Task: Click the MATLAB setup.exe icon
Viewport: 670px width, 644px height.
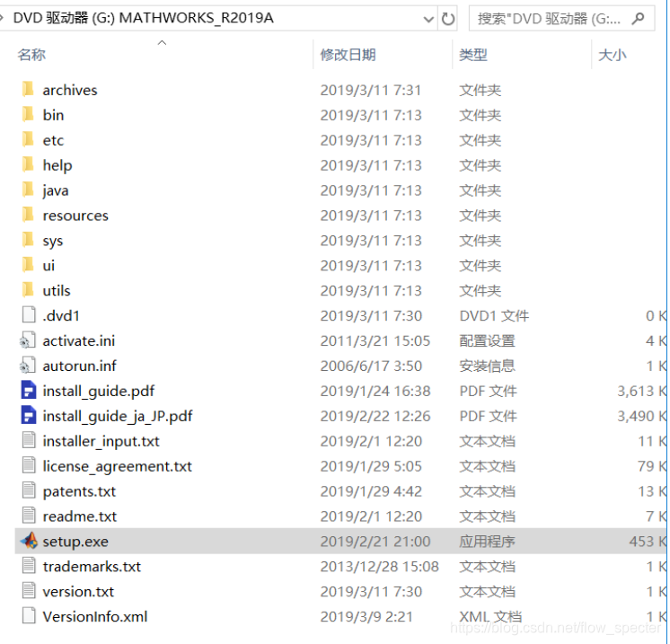Action: (x=29, y=542)
